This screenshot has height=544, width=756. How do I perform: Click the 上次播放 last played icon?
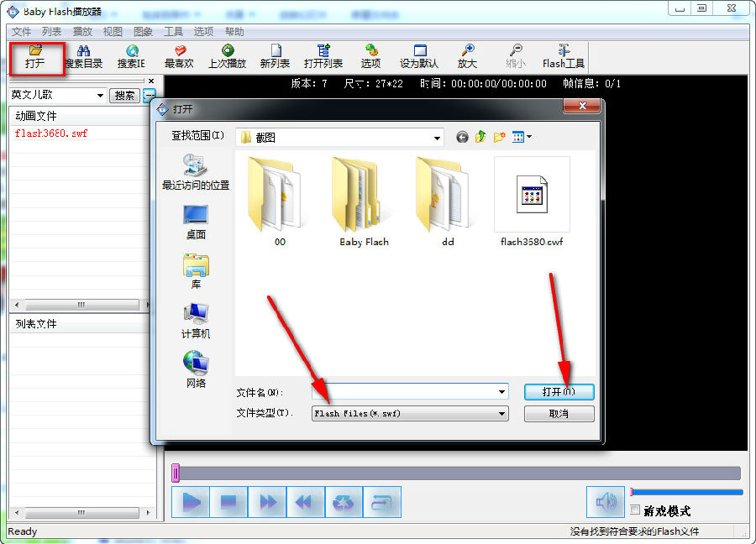[227, 57]
